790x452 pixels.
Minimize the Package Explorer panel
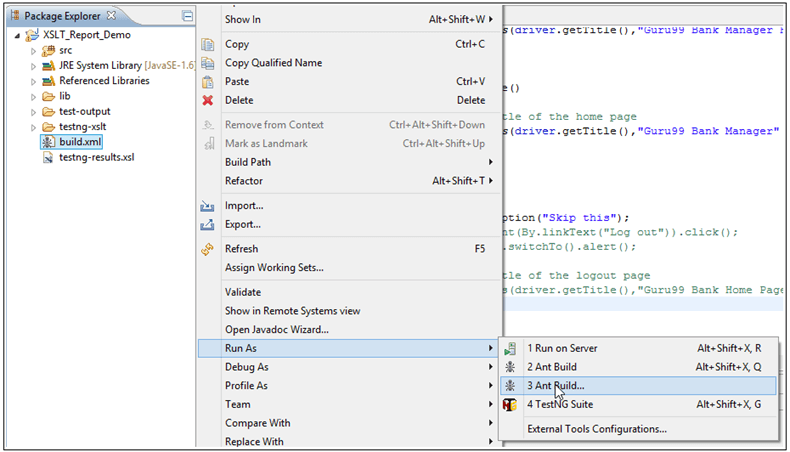187,17
